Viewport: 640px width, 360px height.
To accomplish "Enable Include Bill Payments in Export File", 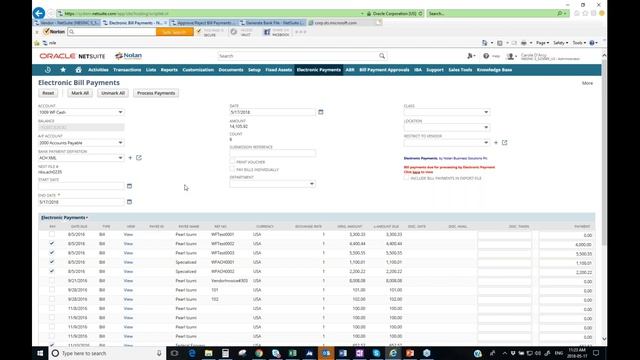I will point(406,178).
